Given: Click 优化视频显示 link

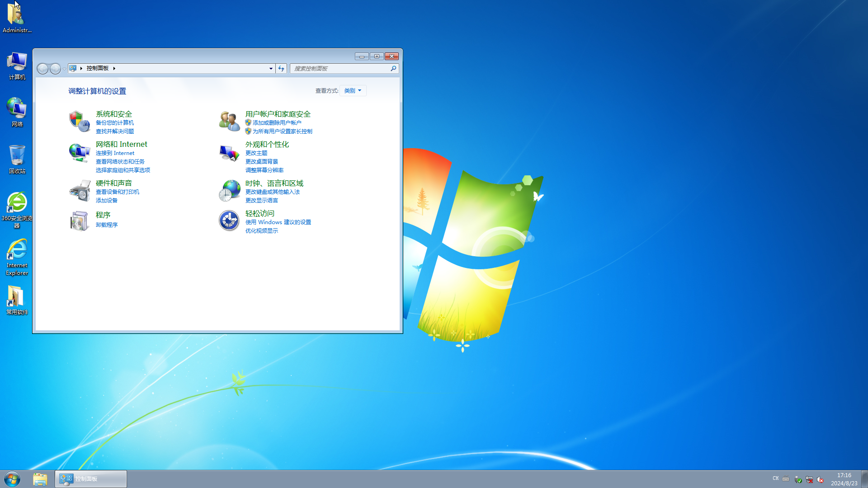Looking at the screenshot, I should coord(262,231).
